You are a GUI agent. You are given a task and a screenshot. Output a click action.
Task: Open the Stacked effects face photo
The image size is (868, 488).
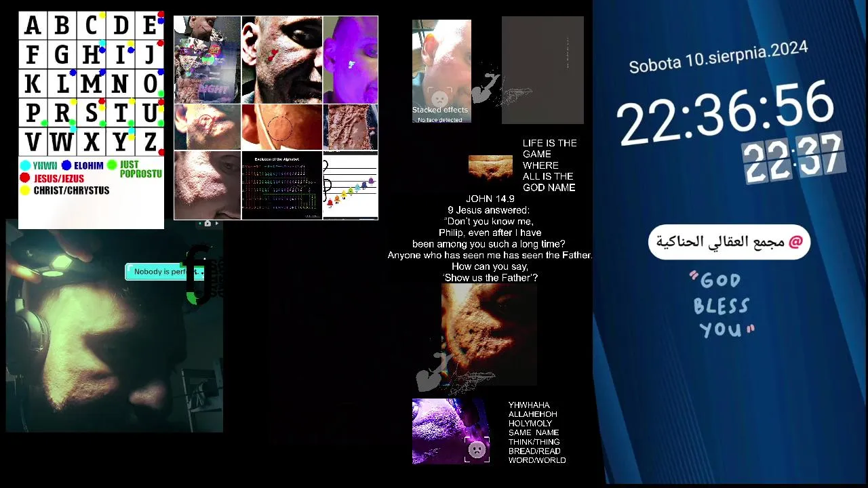click(441, 71)
